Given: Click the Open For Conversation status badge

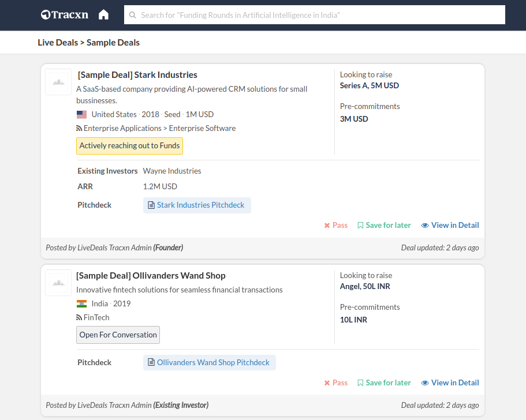Looking at the screenshot, I should coord(118,335).
